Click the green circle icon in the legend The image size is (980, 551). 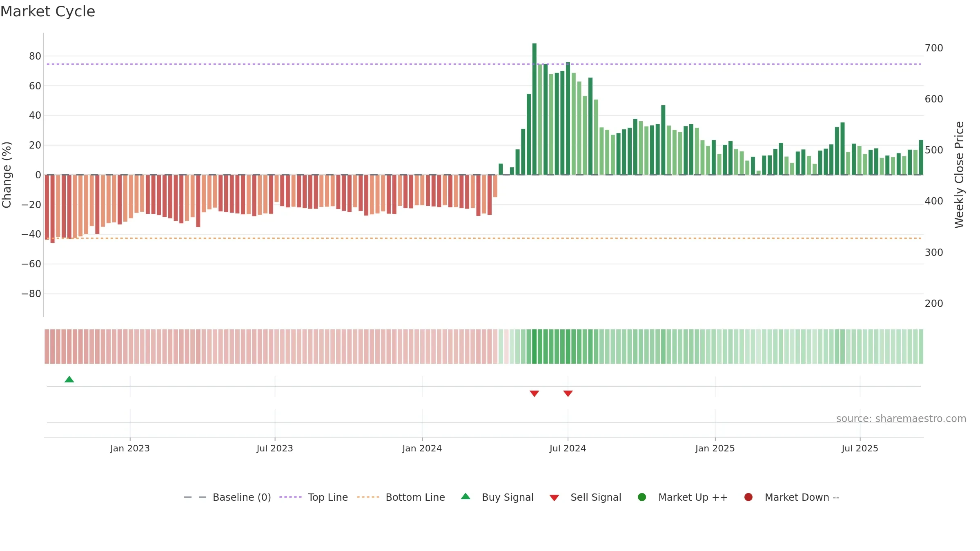[x=642, y=497]
